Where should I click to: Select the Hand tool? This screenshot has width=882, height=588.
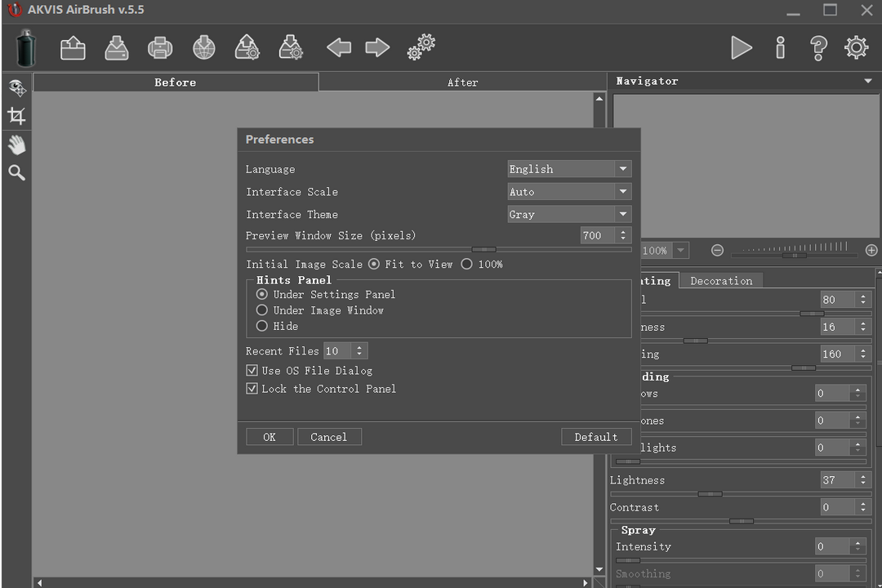click(16, 145)
